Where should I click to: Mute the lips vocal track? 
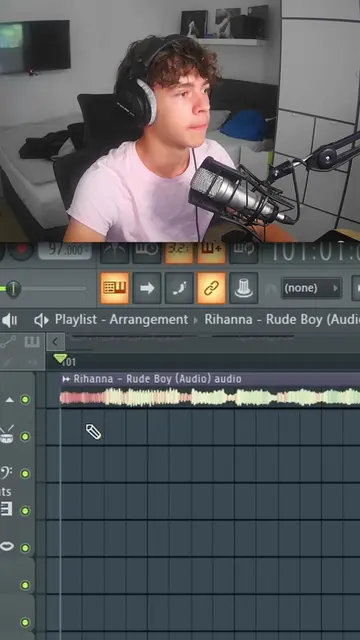[x=25, y=548]
